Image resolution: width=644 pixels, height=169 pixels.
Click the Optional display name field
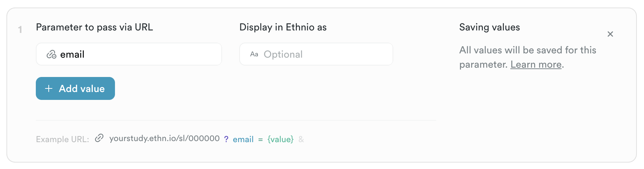click(322, 54)
